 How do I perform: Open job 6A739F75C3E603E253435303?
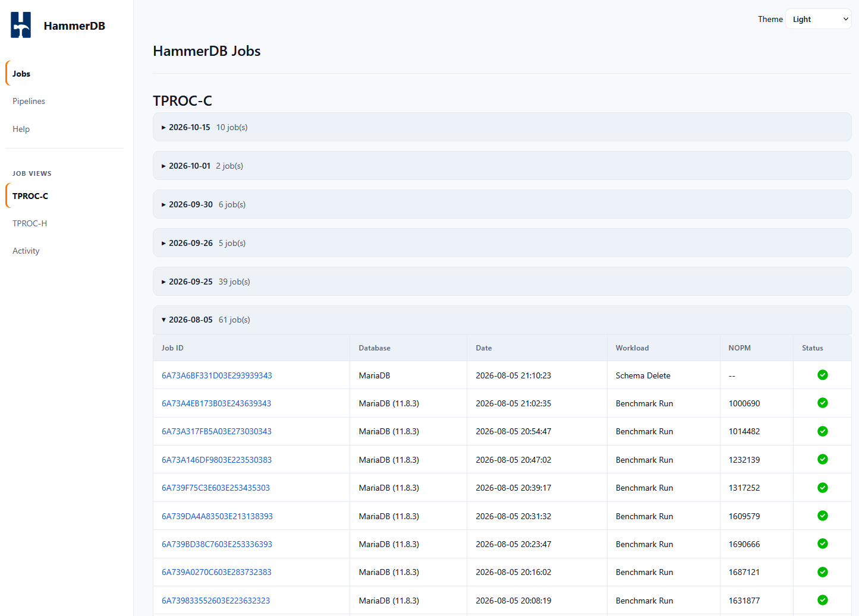coord(216,488)
